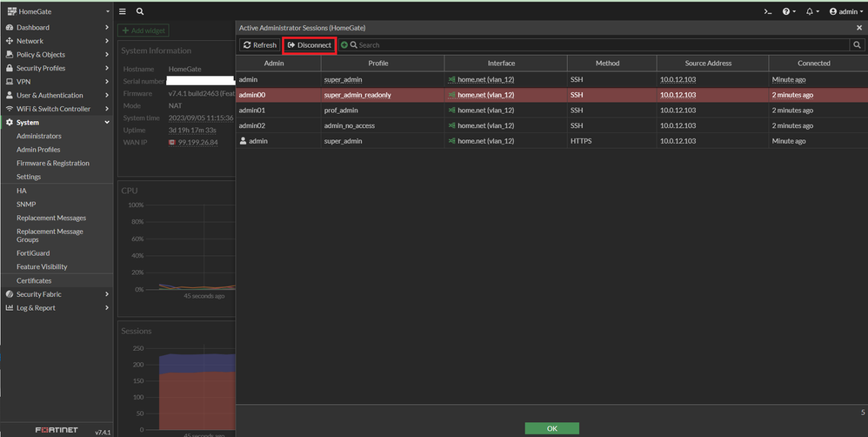Screen dimensions: 868x437
Task: Click the Dashboard gauge icon
Action: tap(10, 27)
